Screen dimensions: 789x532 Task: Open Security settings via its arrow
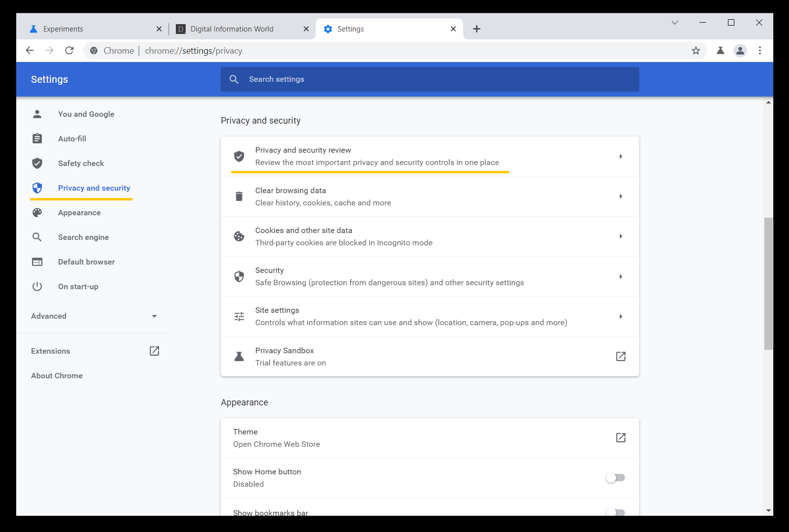pyautogui.click(x=621, y=276)
